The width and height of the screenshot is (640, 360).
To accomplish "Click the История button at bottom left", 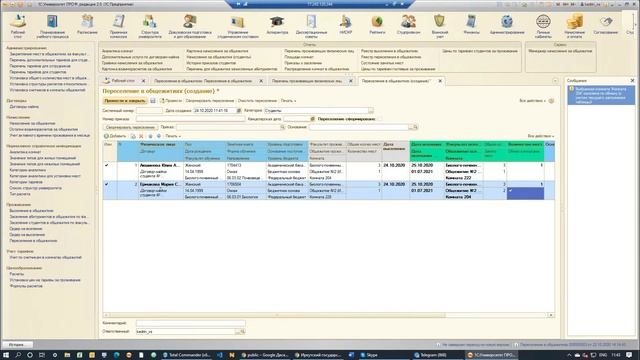I will (17, 344).
